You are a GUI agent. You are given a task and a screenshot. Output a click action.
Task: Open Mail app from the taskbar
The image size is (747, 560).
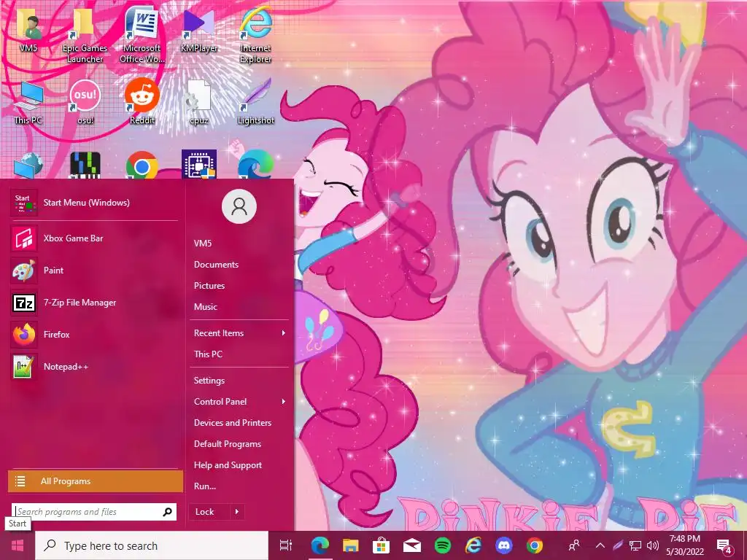pos(411,545)
